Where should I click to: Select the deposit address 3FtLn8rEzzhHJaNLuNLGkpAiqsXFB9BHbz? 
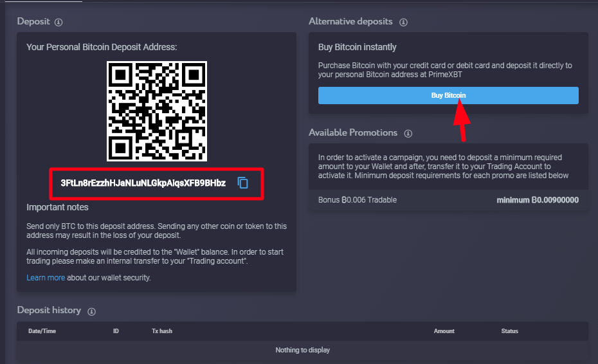[143, 183]
